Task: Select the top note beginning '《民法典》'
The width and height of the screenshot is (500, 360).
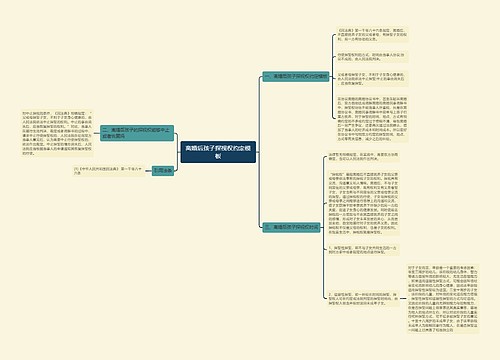Action: tap(372, 35)
